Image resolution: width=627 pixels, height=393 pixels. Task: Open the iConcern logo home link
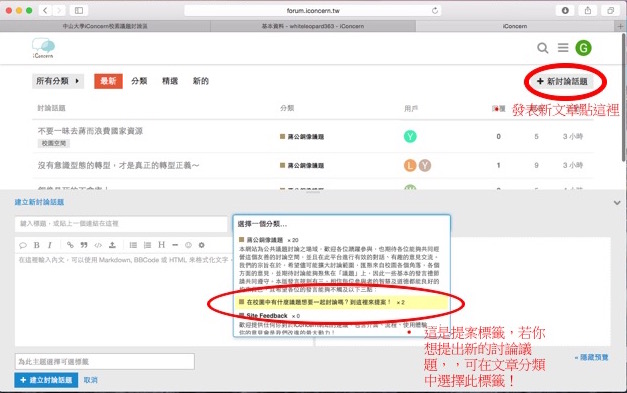click(x=43, y=48)
